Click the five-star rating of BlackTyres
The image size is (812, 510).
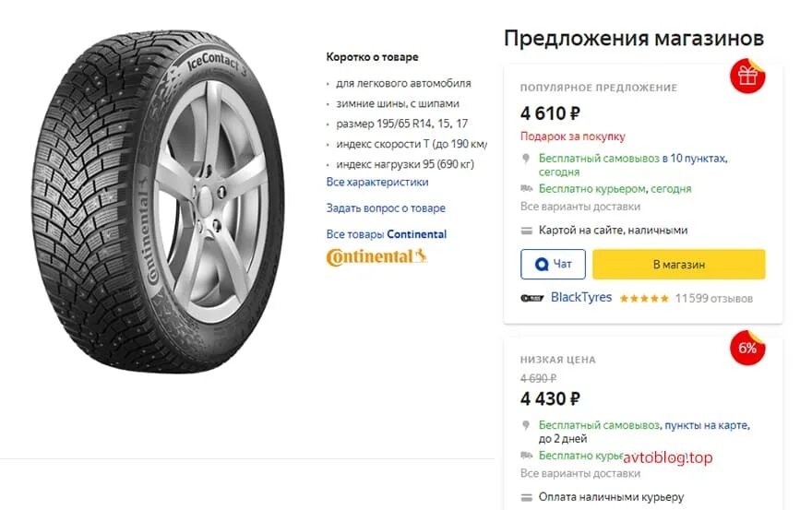coord(644,299)
